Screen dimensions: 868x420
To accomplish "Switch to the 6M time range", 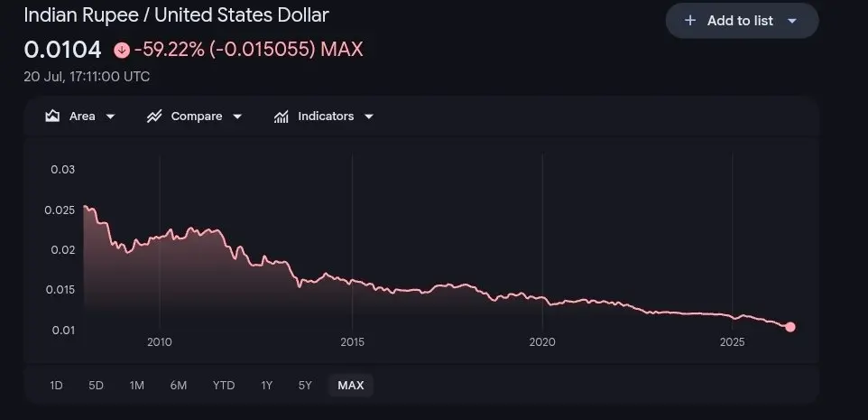I will tap(179, 385).
